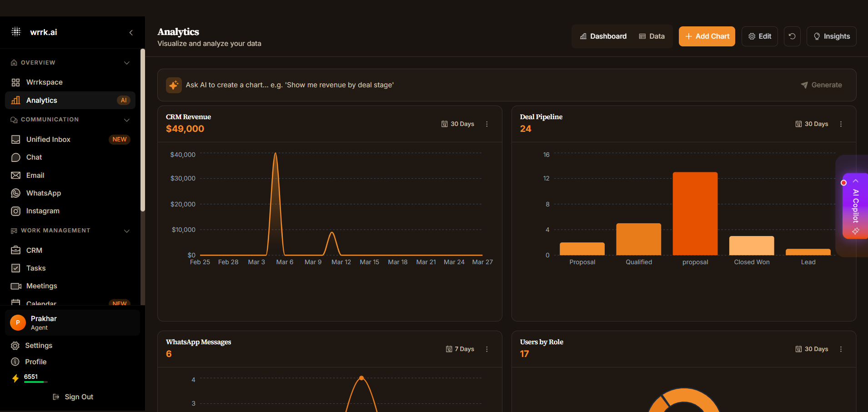The width and height of the screenshot is (868, 412).
Task: Open Deal Pipeline three-dot options menu
Action: [841, 124]
